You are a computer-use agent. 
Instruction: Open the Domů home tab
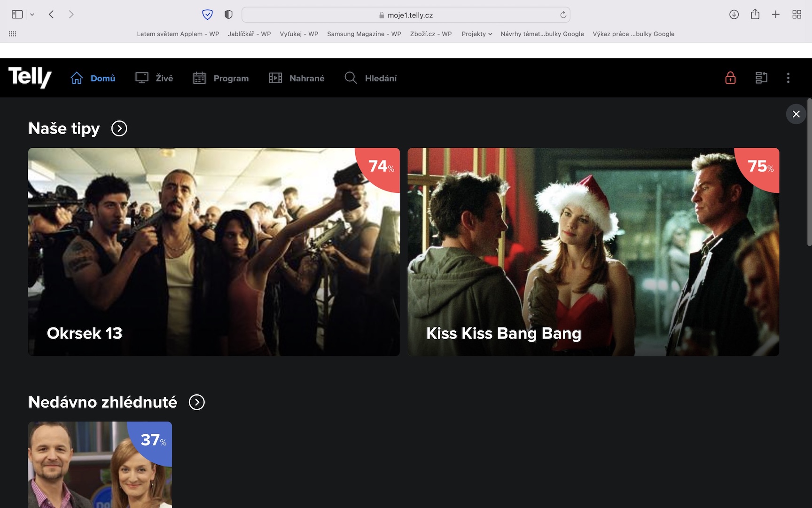tap(93, 78)
